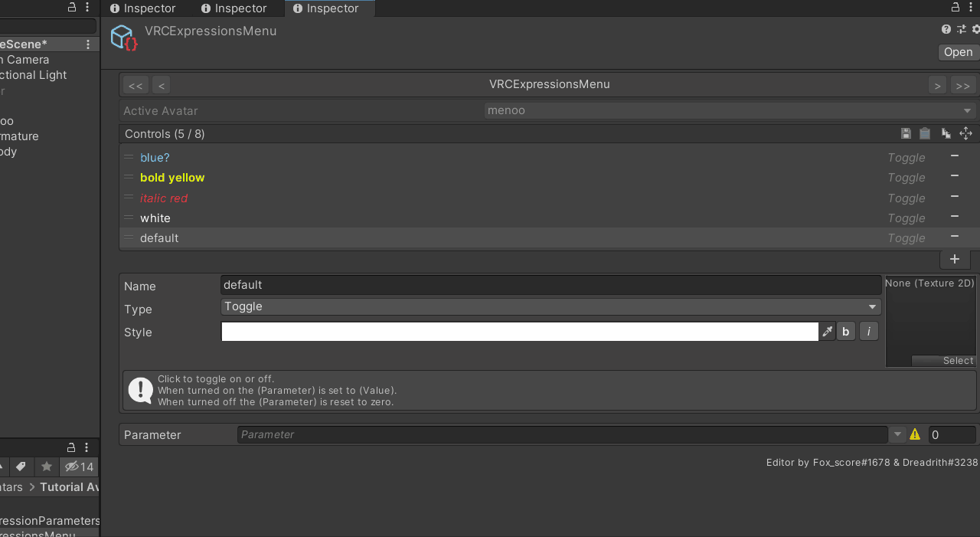Open help via the question mark icon

click(946, 29)
